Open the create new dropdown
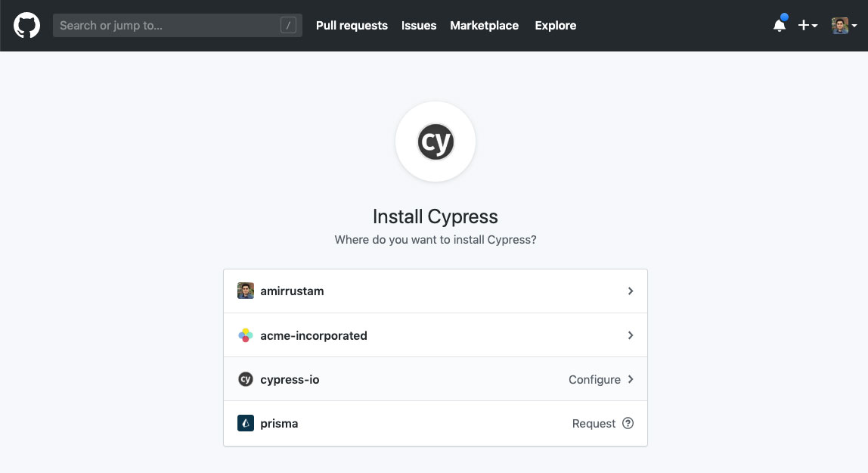 point(808,25)
